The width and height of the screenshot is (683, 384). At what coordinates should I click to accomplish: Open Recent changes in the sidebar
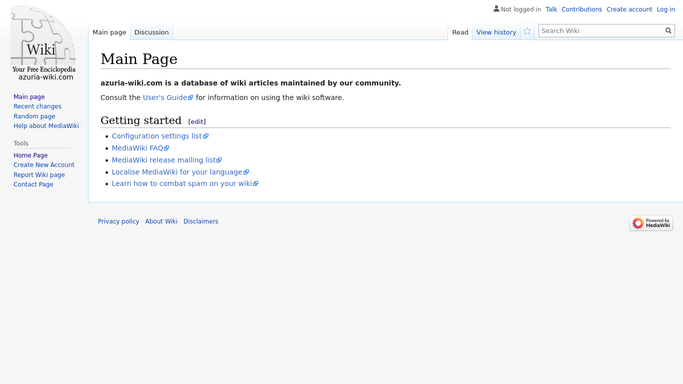tap(37, 106)
